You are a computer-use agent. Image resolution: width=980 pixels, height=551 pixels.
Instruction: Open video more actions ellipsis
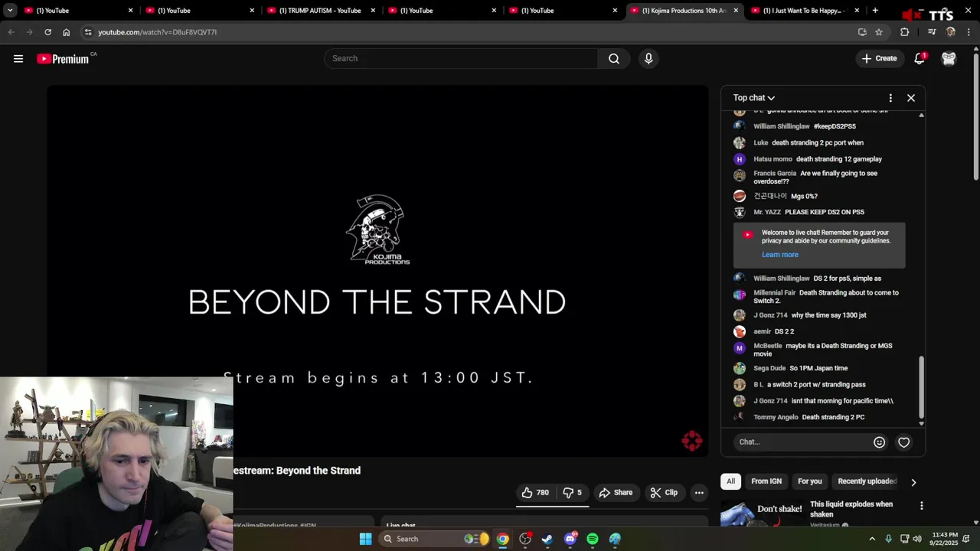tap(699, 493)
